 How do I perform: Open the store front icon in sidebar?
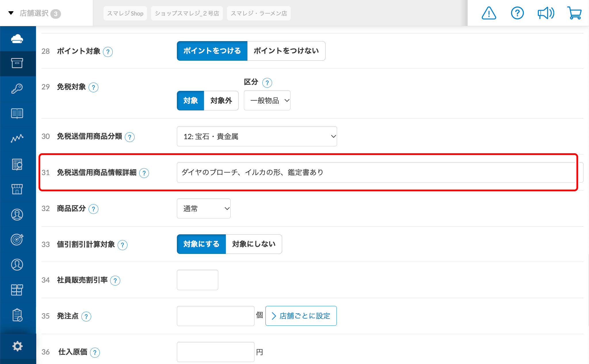coord(17,189)
